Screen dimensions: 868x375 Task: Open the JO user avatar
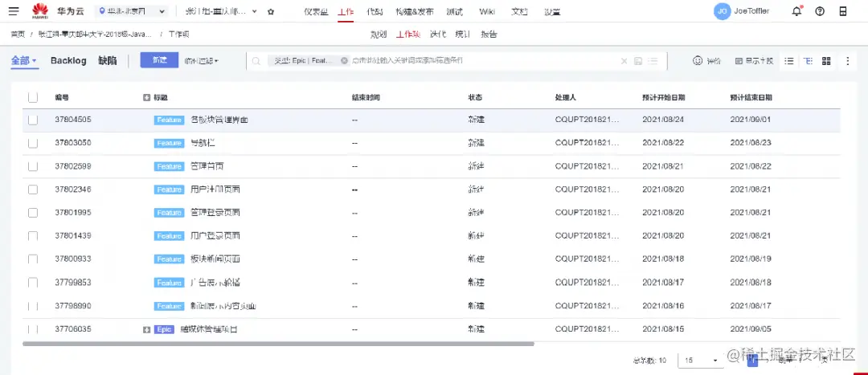point(722,11)
